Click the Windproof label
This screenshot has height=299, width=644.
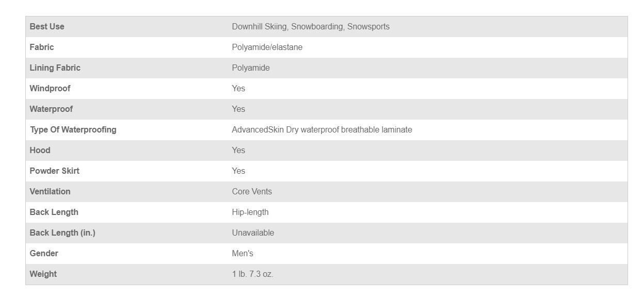click(50, 89)
